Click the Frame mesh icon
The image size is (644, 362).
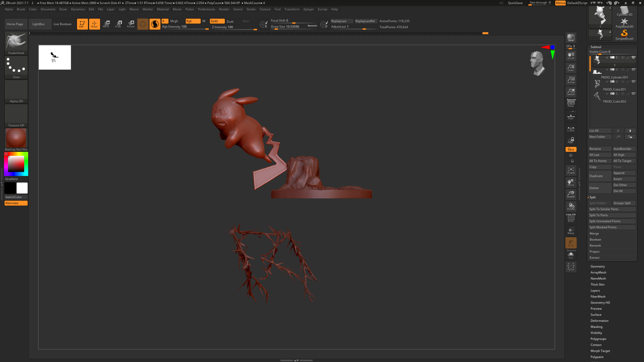point(571,170)
